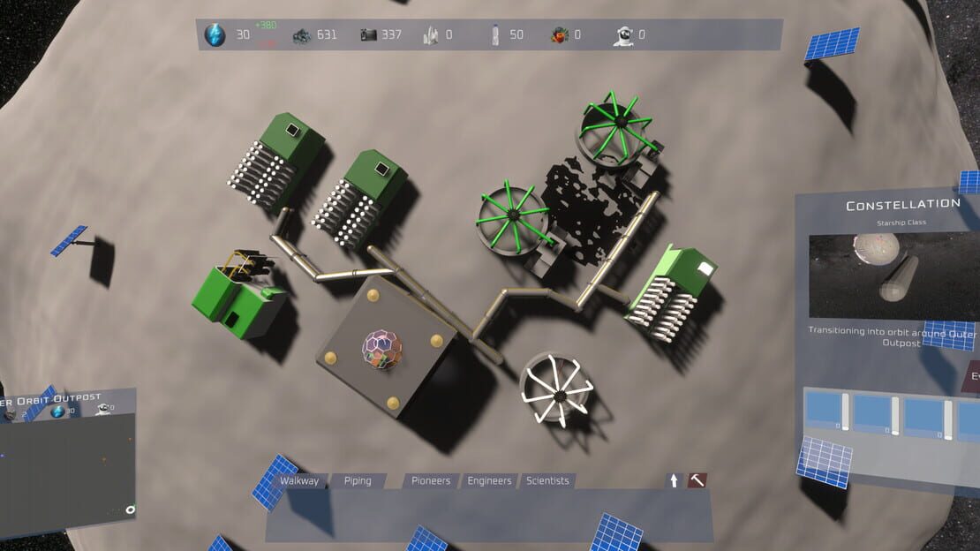The height and width of the screenshot is (551, 980).
Task: Click the blue lightning energy icon in top bar
Action: 215,34
